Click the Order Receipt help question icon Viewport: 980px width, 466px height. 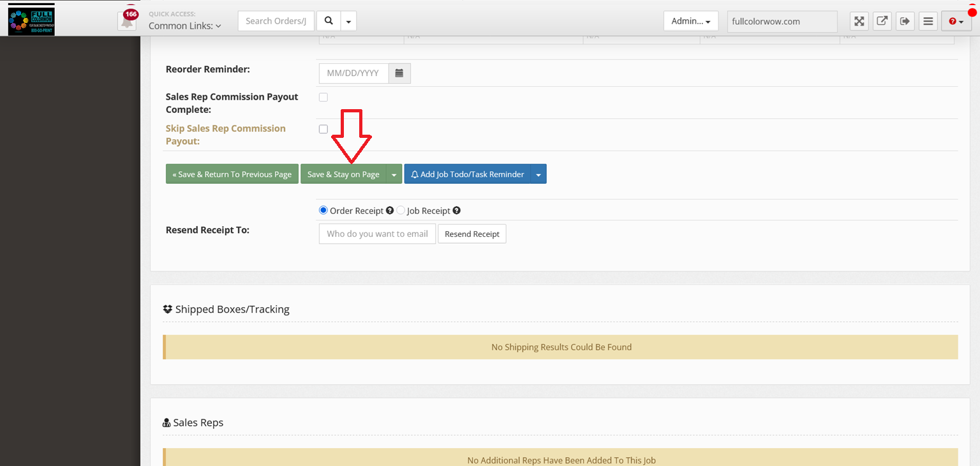coord(390,211)
